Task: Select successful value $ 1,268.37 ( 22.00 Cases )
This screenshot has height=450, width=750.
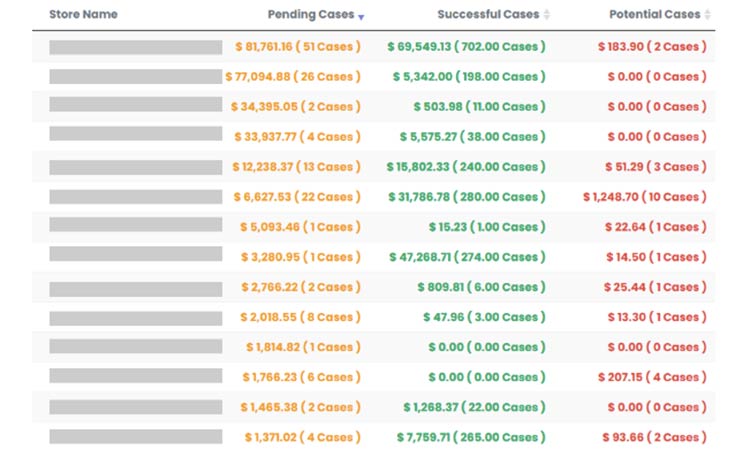Action: [474, 407]
